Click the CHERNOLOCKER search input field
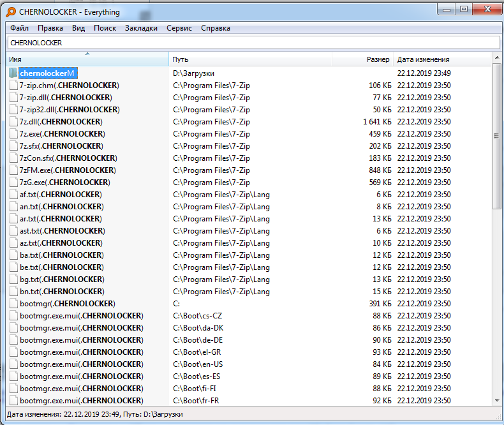Screen dimensions: 504x425 [x=253, y=43]
